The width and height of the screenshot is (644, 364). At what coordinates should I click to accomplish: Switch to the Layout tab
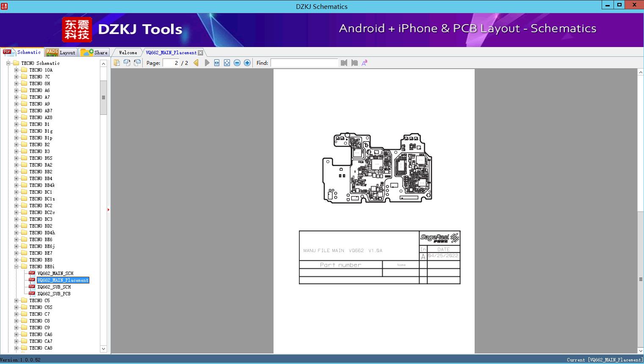tap(61, 53)
